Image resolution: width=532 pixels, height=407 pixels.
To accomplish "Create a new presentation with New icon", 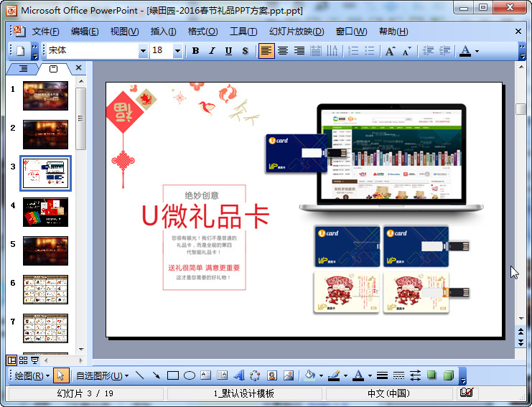I will click(20, 51).
